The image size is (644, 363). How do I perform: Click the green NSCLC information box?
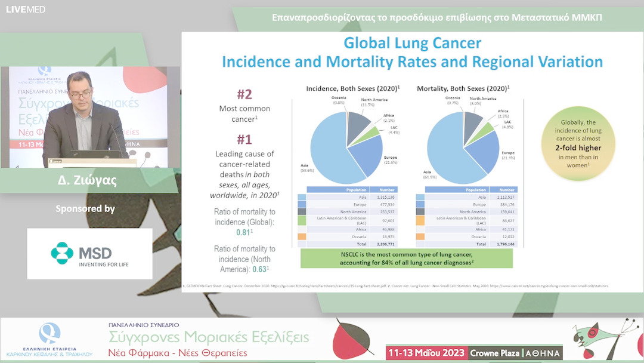coord(406,259)
